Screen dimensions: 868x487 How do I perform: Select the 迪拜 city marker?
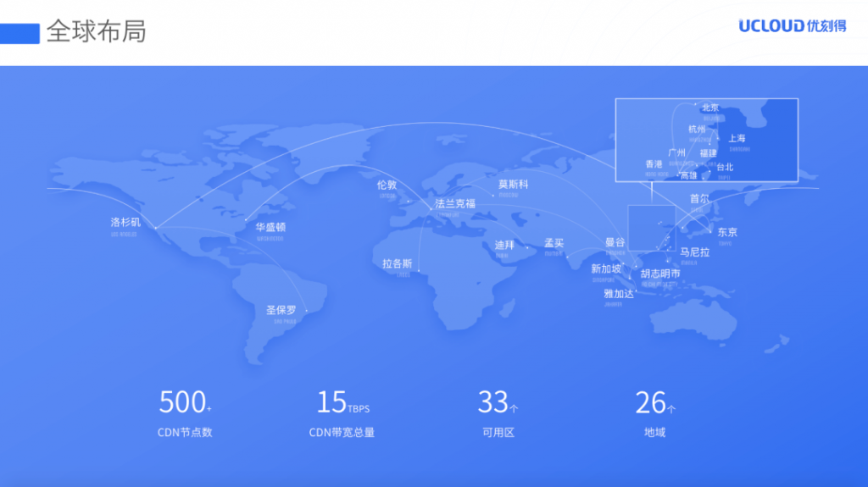pyautogui.click(x=504, y=245)
